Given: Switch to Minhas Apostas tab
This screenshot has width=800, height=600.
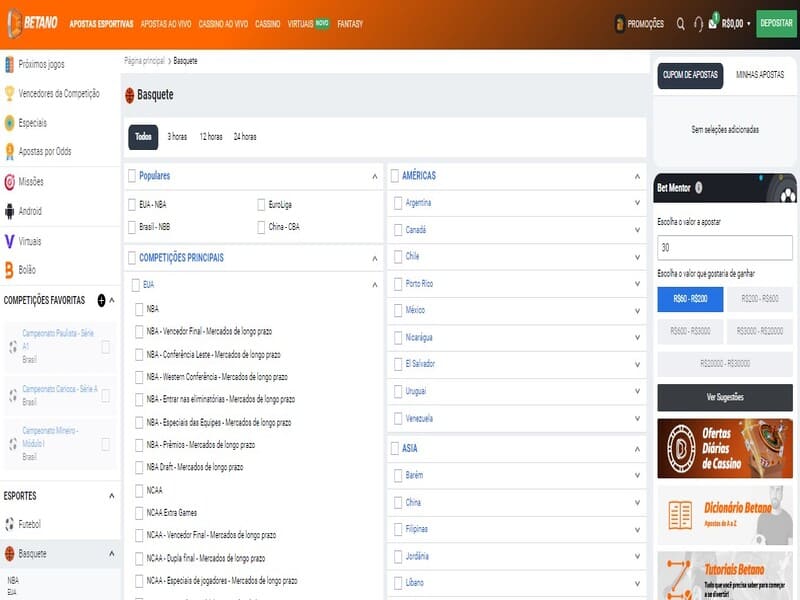Looking at the screenshot, I should (760, 75).
